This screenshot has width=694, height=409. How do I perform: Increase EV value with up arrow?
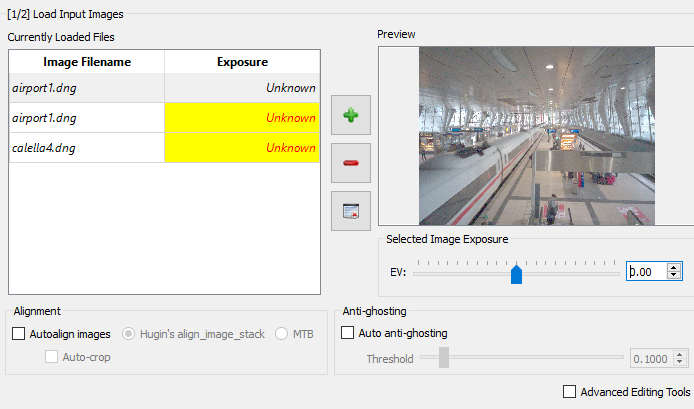tap(674, 267)
